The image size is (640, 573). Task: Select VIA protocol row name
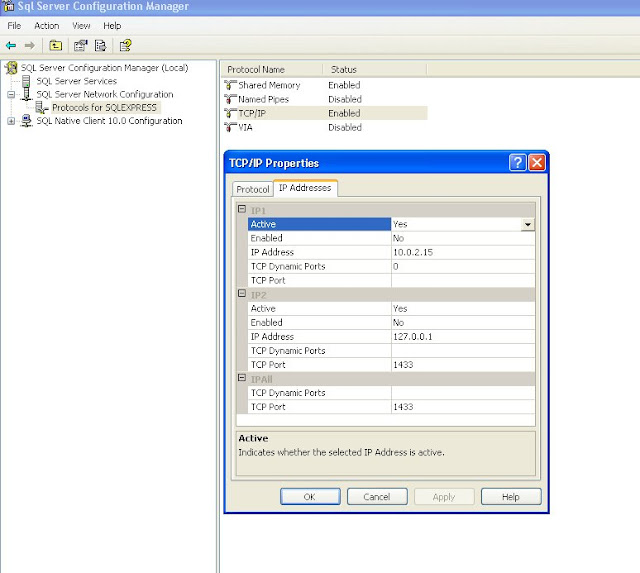245,127
